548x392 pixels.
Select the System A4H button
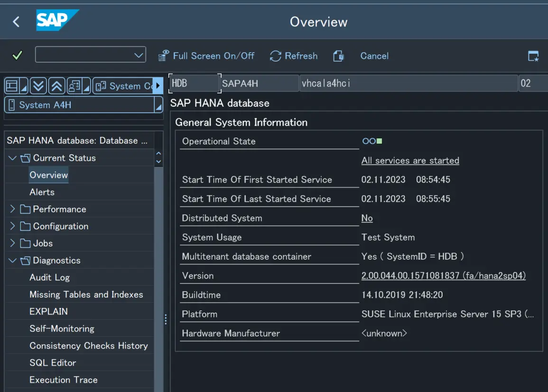(80, 105)
